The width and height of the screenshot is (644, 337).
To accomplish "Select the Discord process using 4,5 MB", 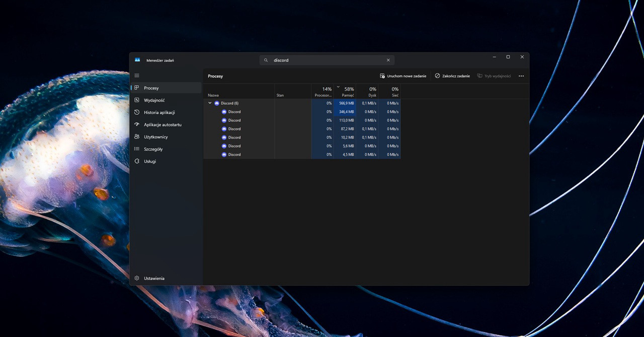I will pos(234,155).
